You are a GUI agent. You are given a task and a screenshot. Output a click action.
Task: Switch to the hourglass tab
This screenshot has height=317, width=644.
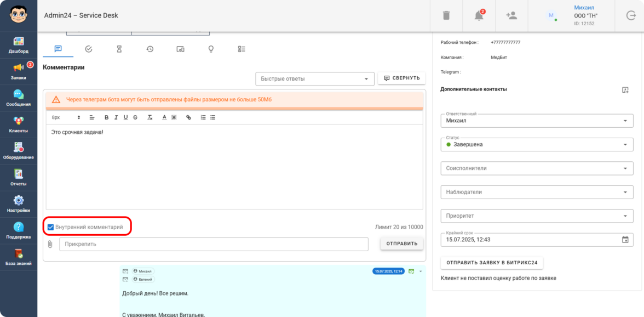click(119, 49)
